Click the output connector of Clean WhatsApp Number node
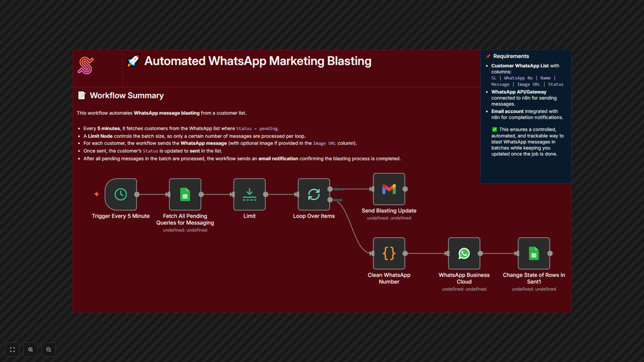This screenshot has width=644, height=362. click(x=405, y=253)
